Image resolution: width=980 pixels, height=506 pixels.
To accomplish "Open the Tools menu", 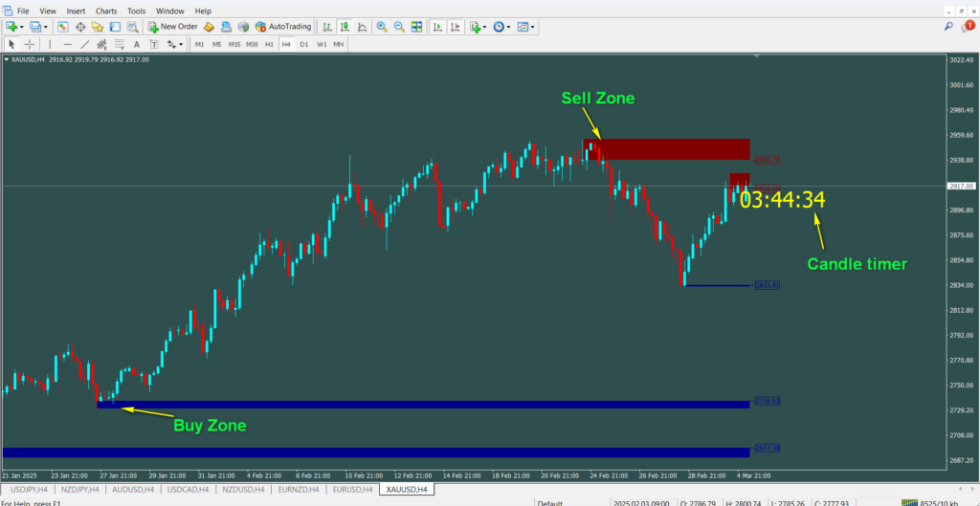I will coord(136,11).
